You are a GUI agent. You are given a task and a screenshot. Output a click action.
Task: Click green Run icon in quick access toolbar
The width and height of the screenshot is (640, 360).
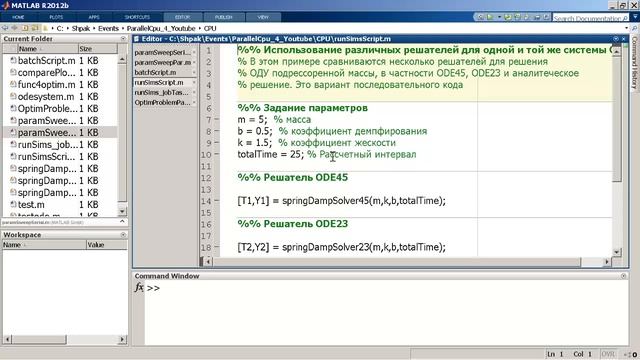coord(490,17)
